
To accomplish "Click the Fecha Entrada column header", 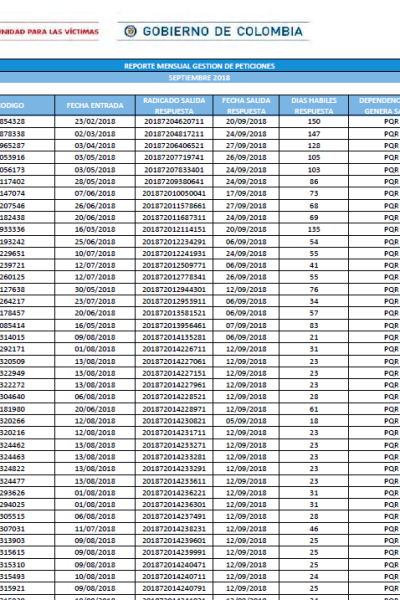I will click(x=95, y=105).
